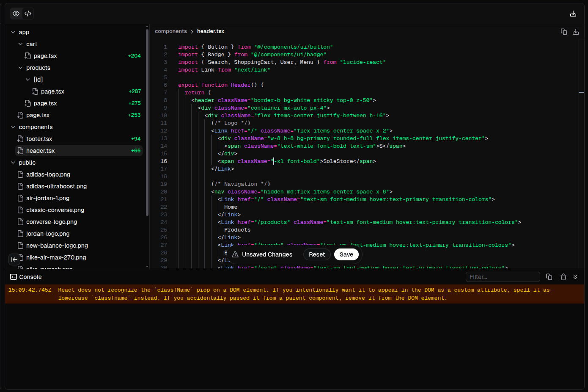Click the download icon at top right

[573, 14]
